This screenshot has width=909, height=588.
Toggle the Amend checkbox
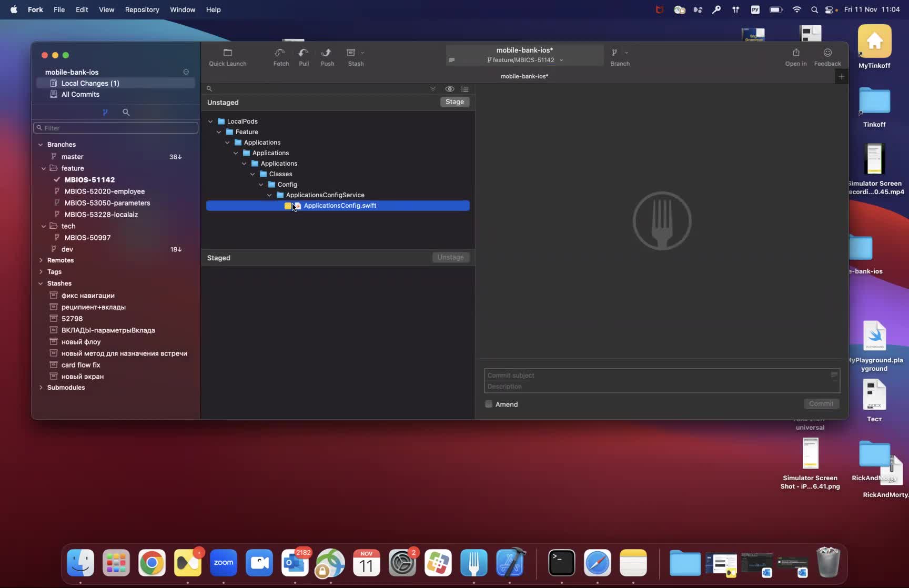[x=489, y=404]
